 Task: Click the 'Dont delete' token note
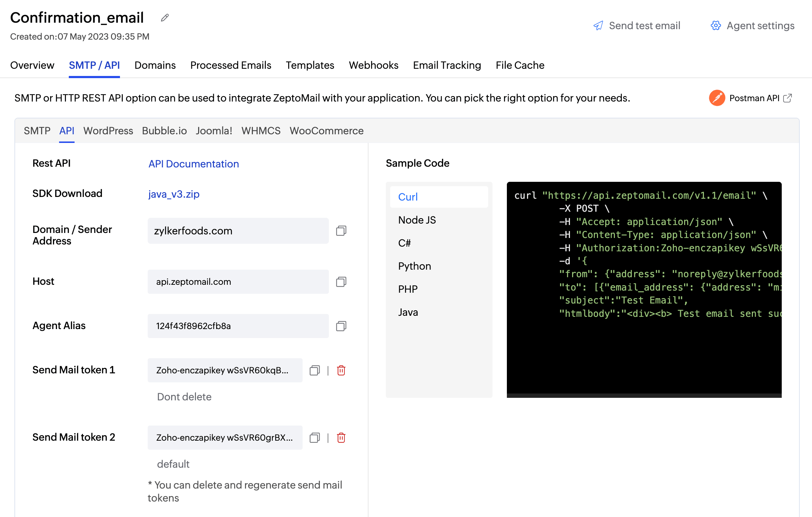pyautogui.click(x=184, y=397)
